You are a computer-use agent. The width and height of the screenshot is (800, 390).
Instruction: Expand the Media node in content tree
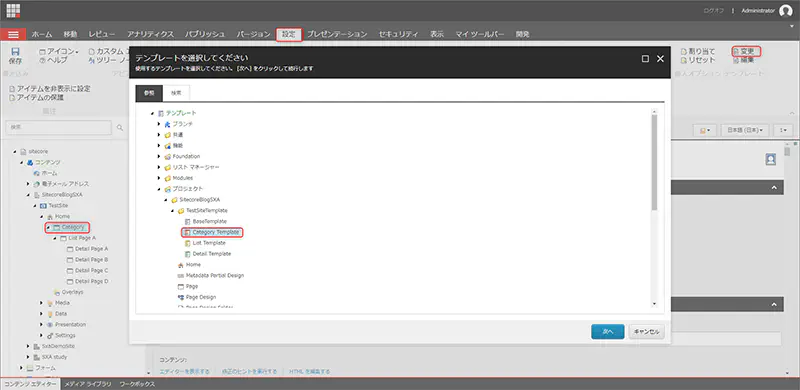click(42, 303)
